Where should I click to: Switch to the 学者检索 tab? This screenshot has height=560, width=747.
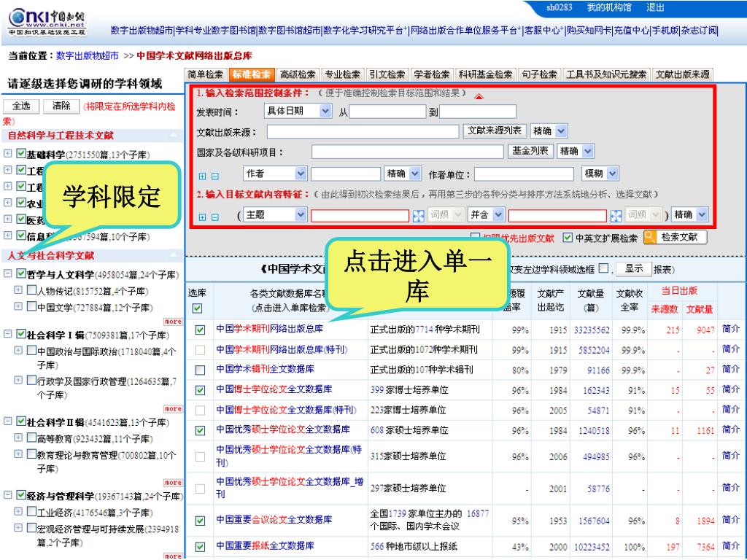pos(432,75)
